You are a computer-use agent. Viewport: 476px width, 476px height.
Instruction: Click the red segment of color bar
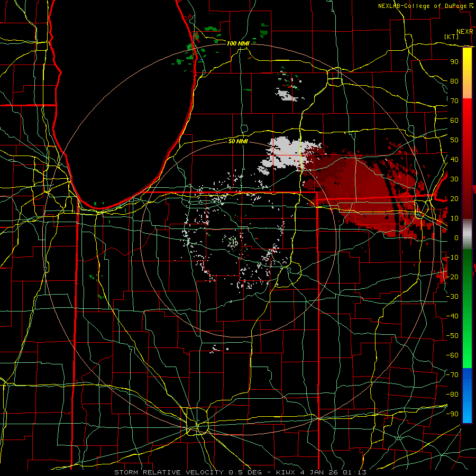point(467,159)
